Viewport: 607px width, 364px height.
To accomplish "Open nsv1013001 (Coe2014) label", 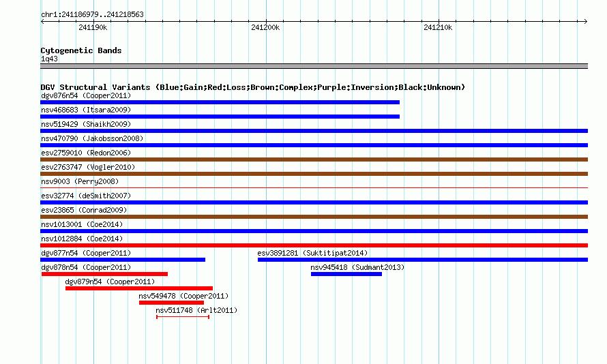I will pyautogui.click(x=82, y=224).
